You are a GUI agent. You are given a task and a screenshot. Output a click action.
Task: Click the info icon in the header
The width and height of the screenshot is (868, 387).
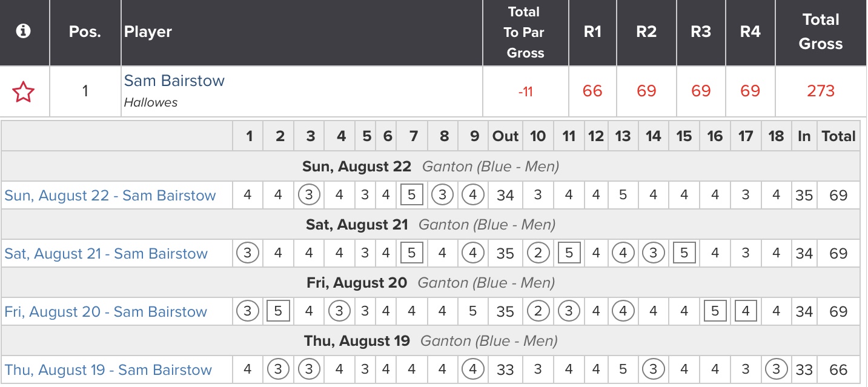click(x=24, y=31)
